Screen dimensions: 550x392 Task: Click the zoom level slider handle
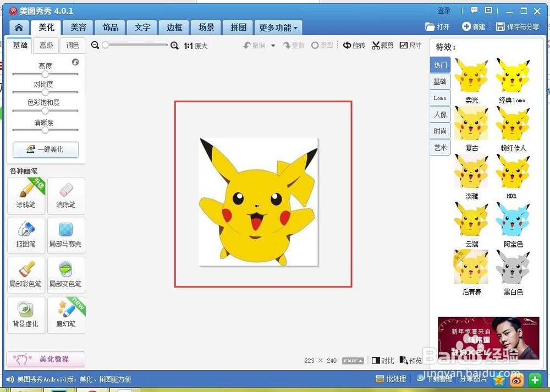(x=105, y=45)
